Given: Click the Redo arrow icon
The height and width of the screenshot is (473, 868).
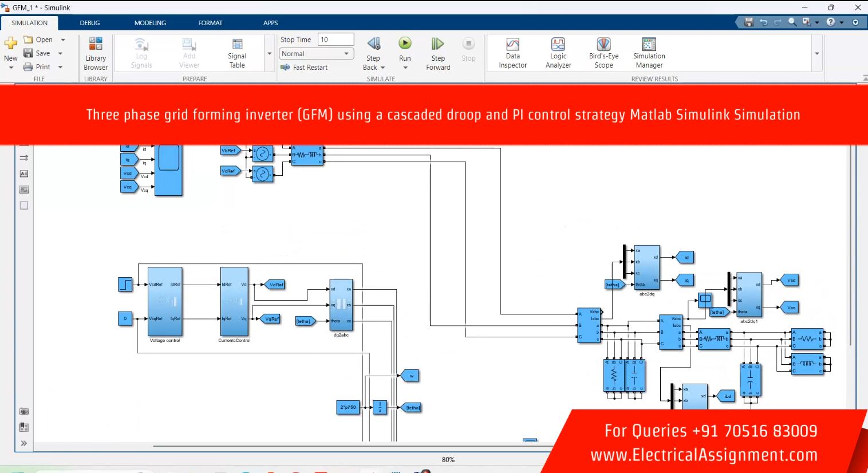Looking at the screenshot, I should (x=778, y=22).
